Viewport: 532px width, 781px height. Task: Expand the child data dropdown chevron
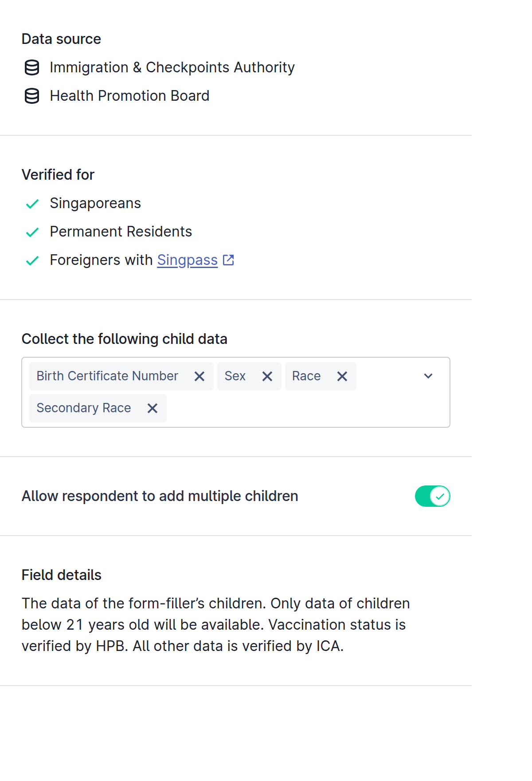[x=428, y=376]
